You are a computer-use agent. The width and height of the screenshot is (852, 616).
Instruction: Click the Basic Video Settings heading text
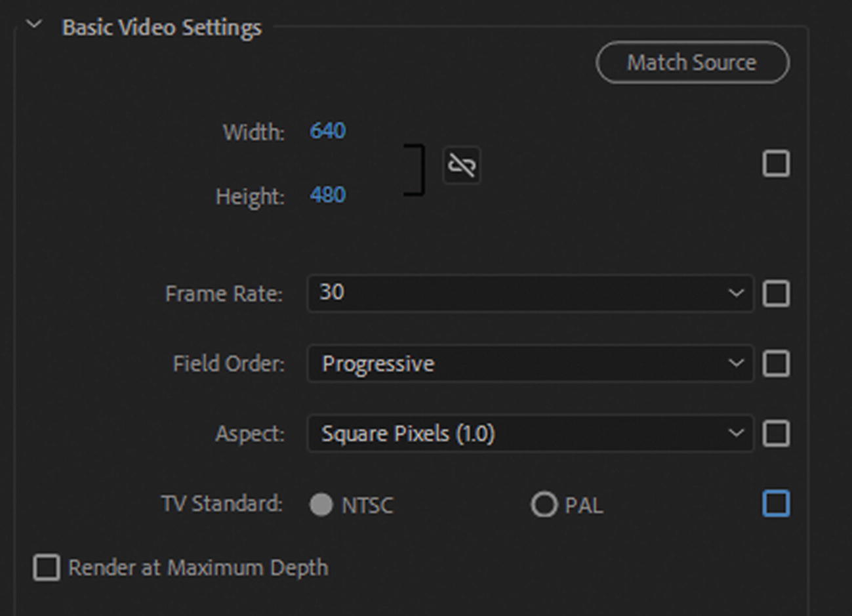pyautogui.click(x=161, y=28)
